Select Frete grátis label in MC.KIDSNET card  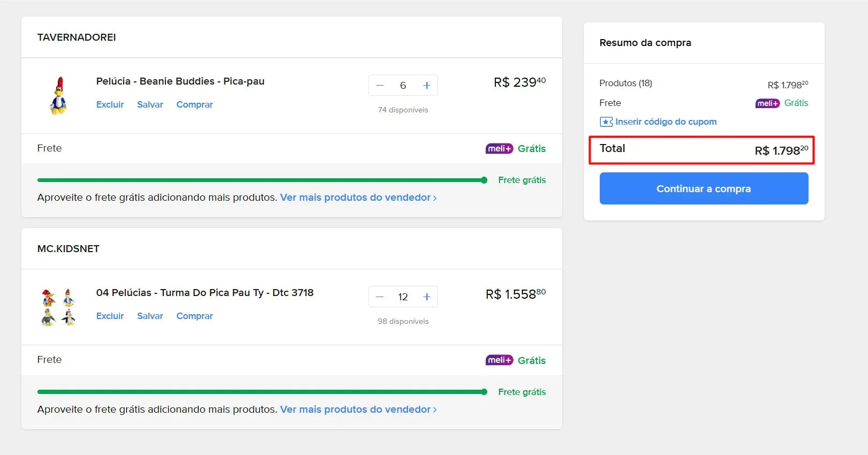(522, 392)
